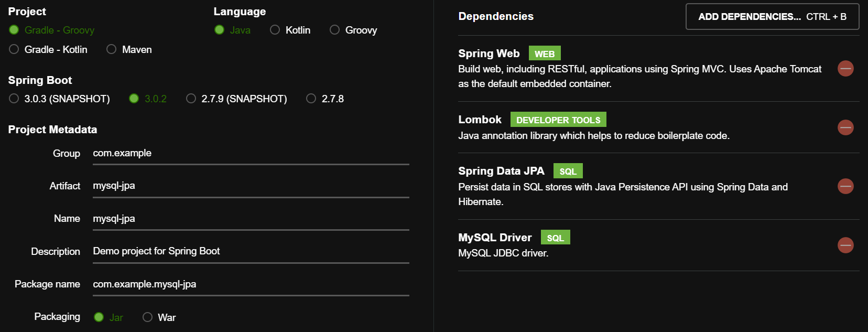The width and height of the screenshot is (868, 332).
Task: Click the Project section heading
Action: coord(27,12)
